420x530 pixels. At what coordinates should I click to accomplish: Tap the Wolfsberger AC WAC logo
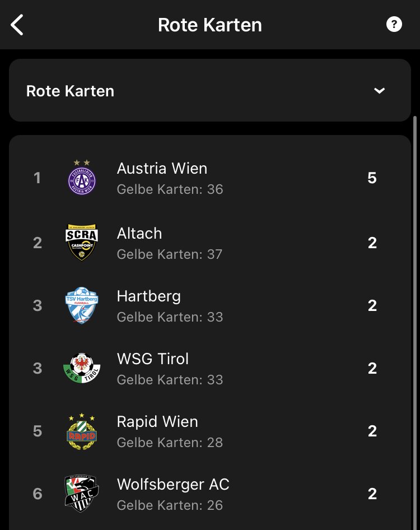[x=82, y=494]
